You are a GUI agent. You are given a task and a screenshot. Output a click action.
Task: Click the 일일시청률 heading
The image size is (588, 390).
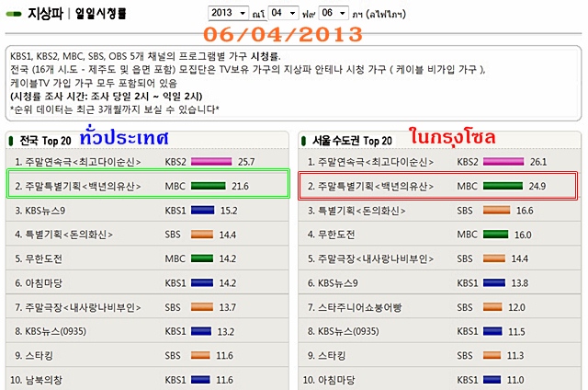click(x=100, y=14)
